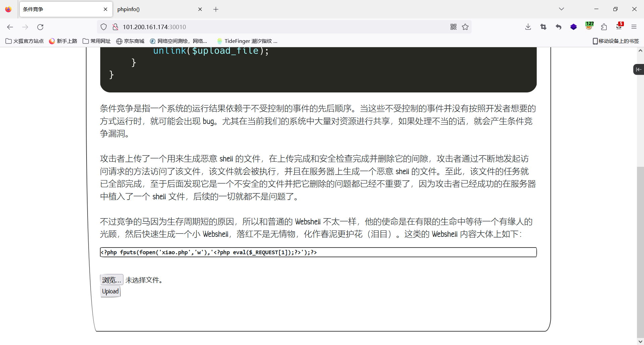The width and height of the screenshot is (644, 345).
Task: Close the phpinfo() tab
Action: [x=200, y=9]
